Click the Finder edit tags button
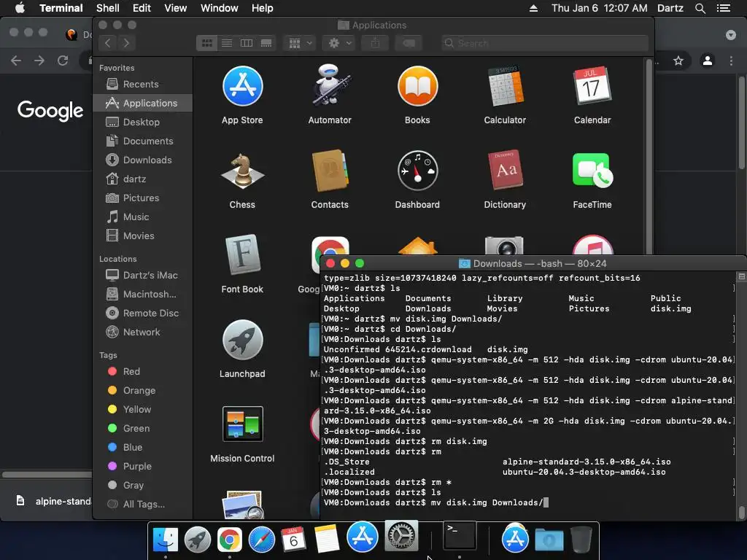Screen dimensions: 747x560 click(x=409, y=43)
